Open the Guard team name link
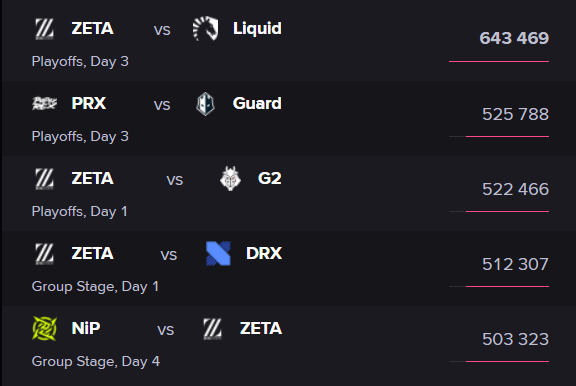The image size is (576, 386). (x=257, y=103)
